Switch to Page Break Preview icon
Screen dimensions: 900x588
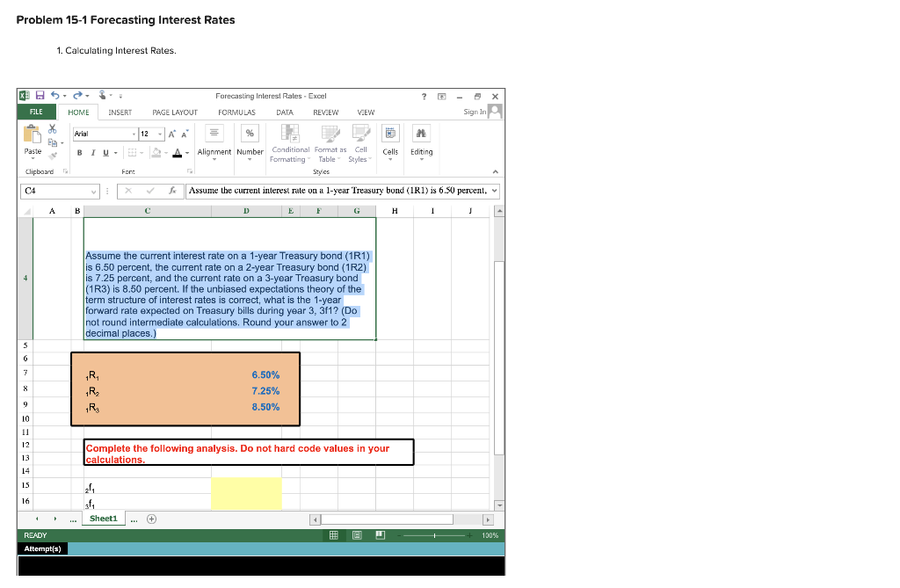[380, 535]
